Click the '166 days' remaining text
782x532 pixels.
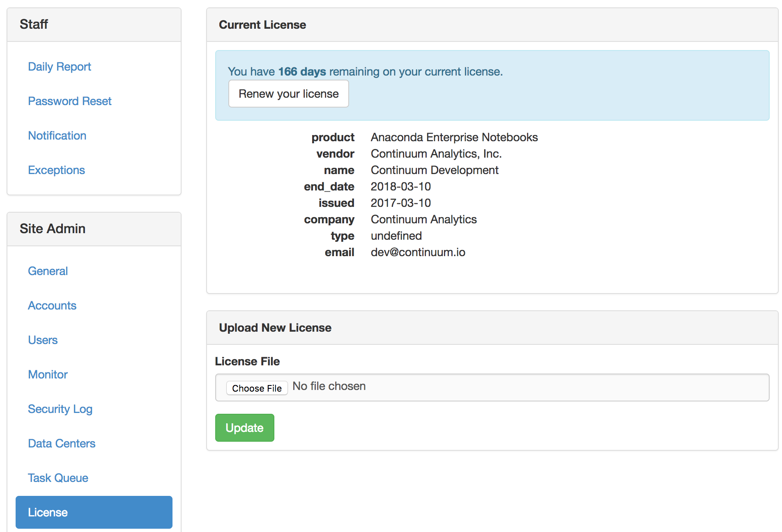click(302, 71)
